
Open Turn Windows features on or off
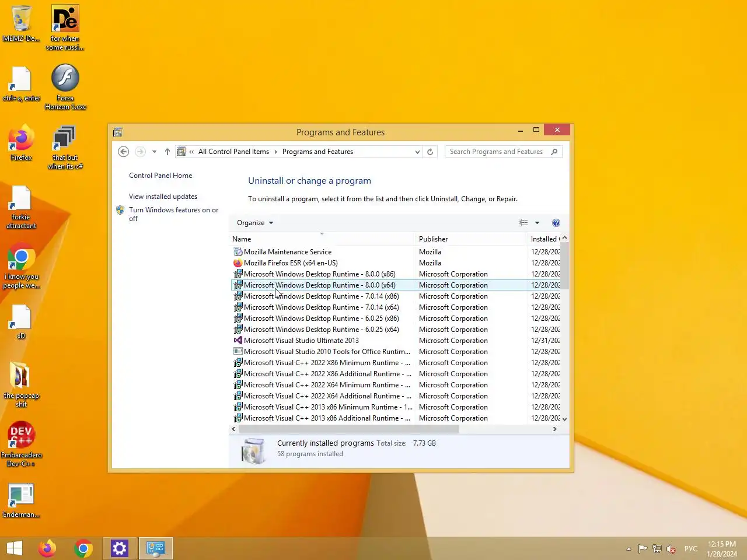(x=173, y=214)
